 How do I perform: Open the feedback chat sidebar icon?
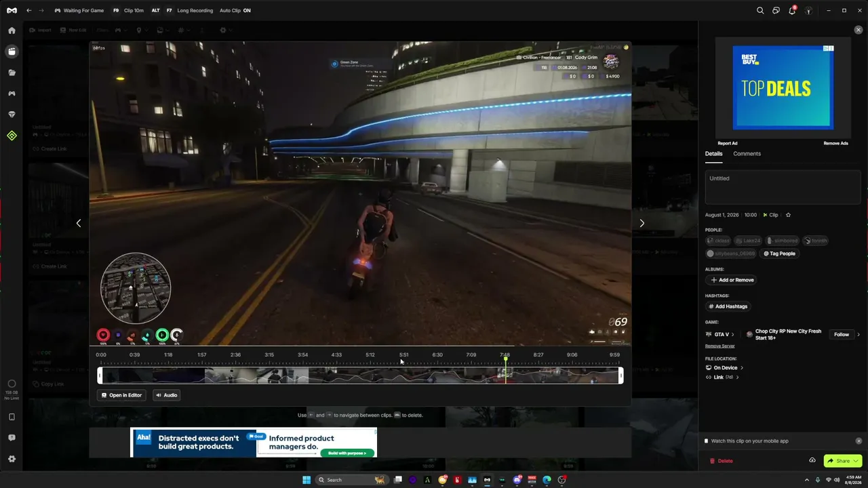point(12,438)
